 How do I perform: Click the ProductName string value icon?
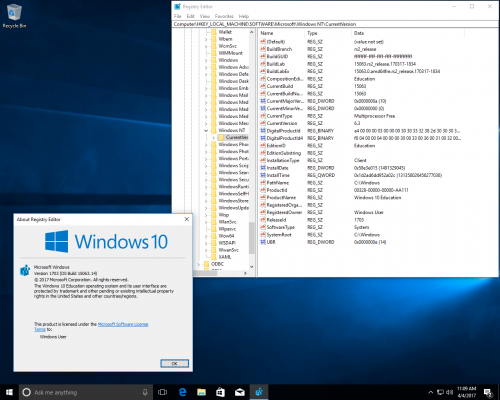click(x=263, y=197)
